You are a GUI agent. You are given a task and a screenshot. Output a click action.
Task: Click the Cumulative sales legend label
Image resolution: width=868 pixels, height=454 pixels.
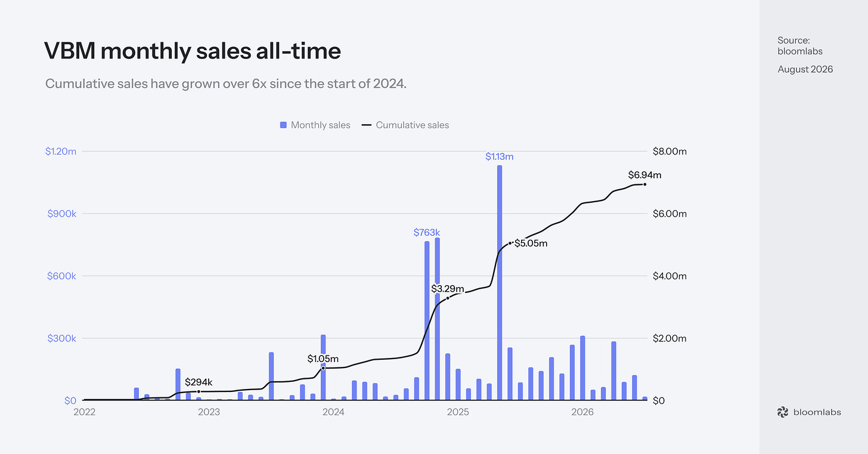(413, 125)
